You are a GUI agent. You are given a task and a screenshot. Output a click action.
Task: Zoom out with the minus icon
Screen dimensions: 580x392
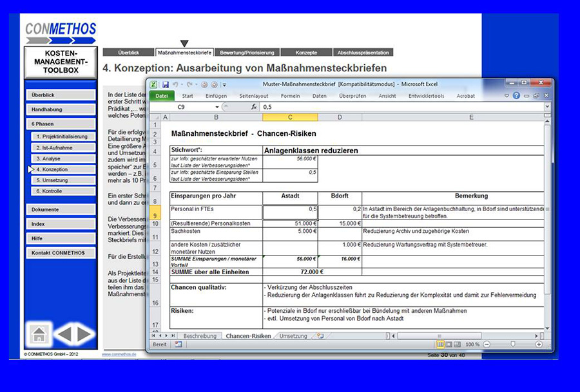(486, 345)
